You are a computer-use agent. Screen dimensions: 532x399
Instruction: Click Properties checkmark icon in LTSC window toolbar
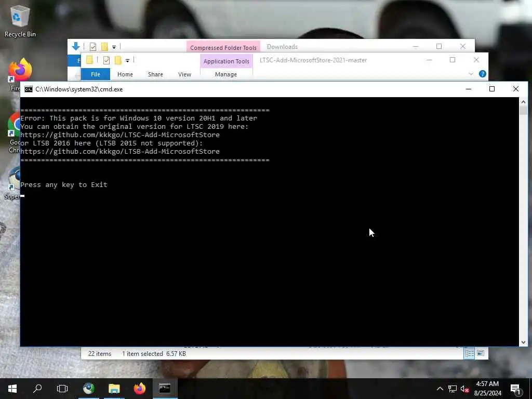click(x=106, y=60)
